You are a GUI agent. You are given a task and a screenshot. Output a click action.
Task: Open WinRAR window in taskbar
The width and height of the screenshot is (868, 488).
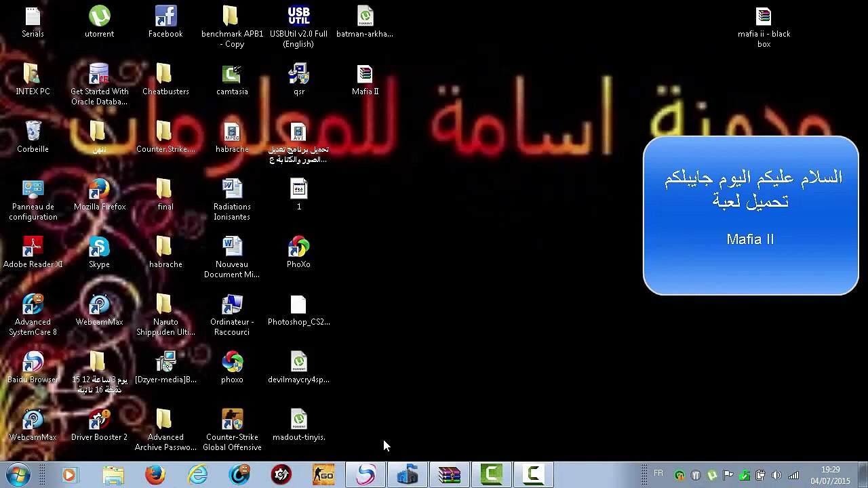tap(450, 475)
